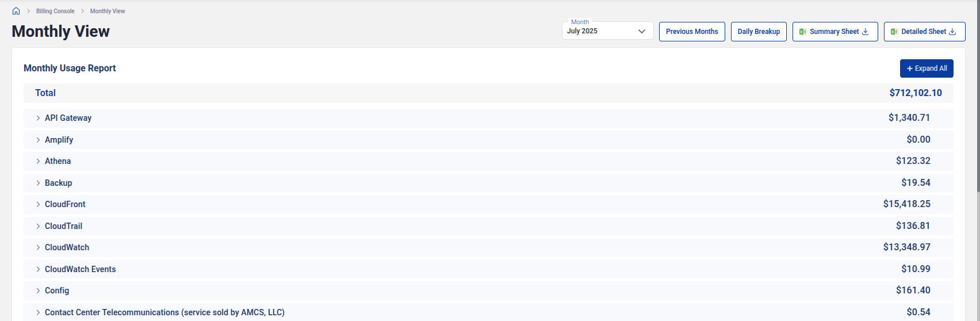Screen dimensions: 980x321
Task: Expand the Athena cost breakdown
Action: click(38, 161)
